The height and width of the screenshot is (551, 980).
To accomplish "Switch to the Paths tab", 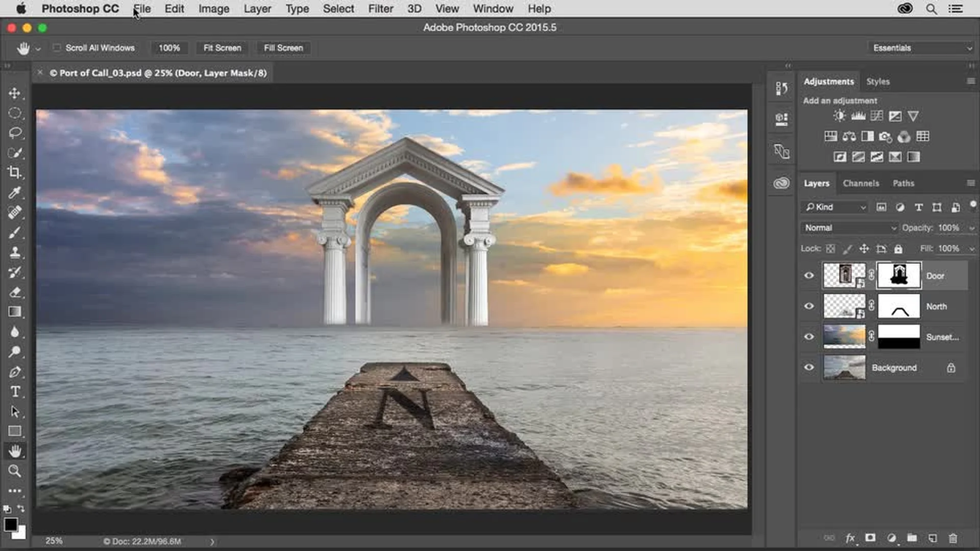I will [x=903, y=183].
